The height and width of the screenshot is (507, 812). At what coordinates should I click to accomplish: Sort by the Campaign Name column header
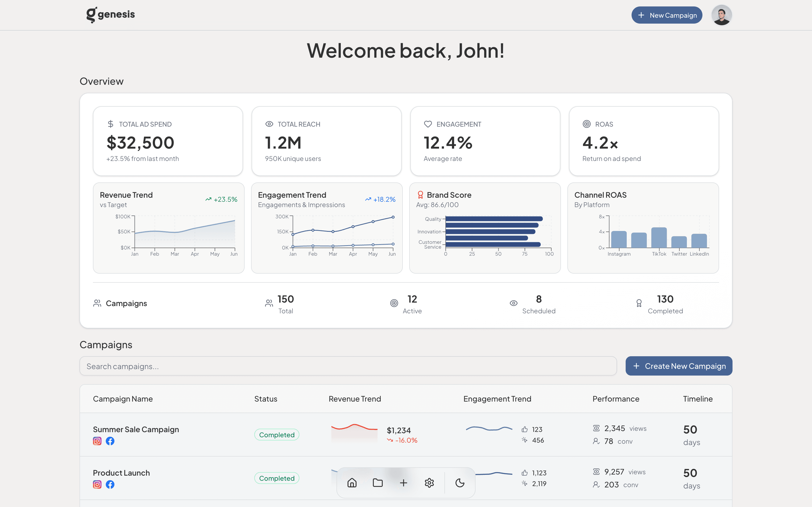pyautogui.click(x=123, y=399)
